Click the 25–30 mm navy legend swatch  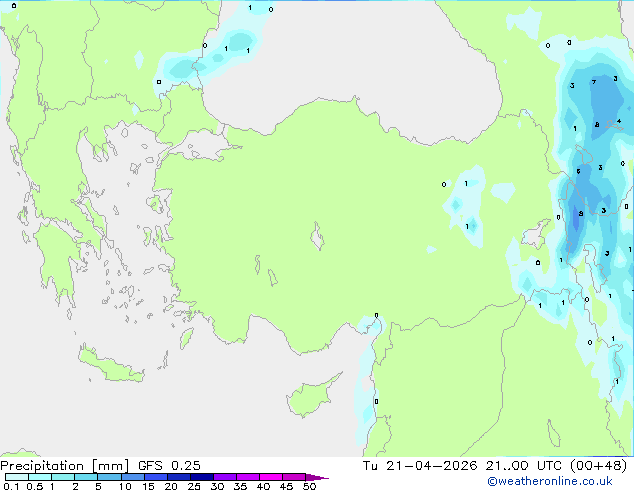[202, 477]
